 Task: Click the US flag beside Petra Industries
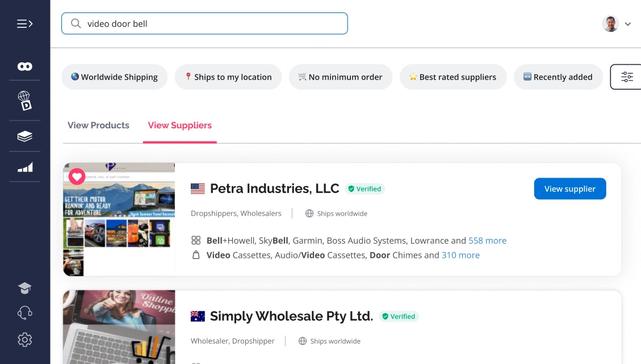point(198,189)
